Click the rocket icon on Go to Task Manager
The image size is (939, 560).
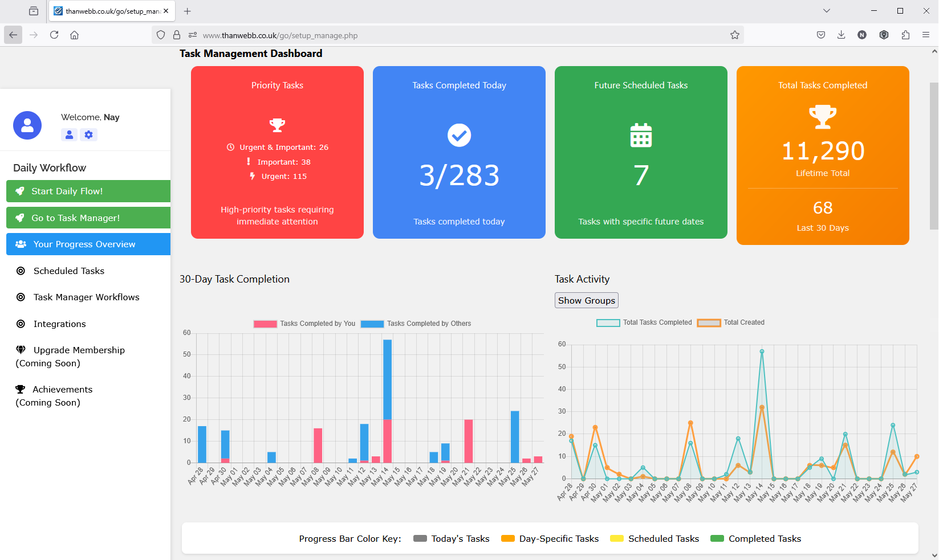tap(21, 217)
